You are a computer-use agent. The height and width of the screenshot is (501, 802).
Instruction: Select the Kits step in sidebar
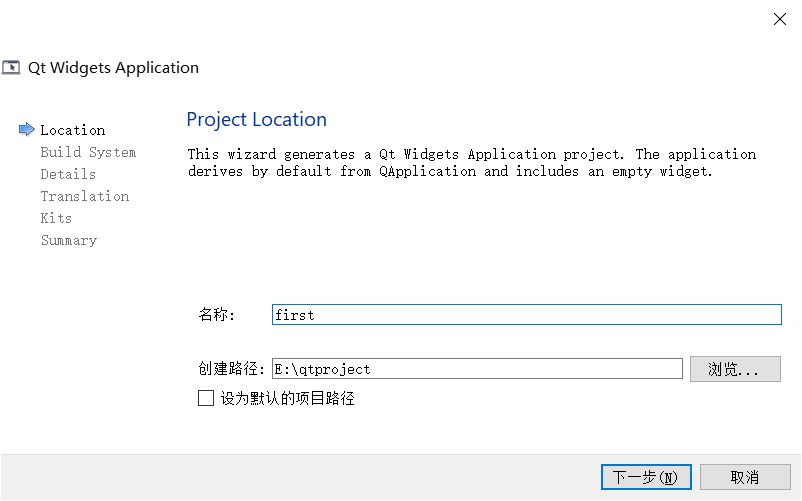(56, 218)
